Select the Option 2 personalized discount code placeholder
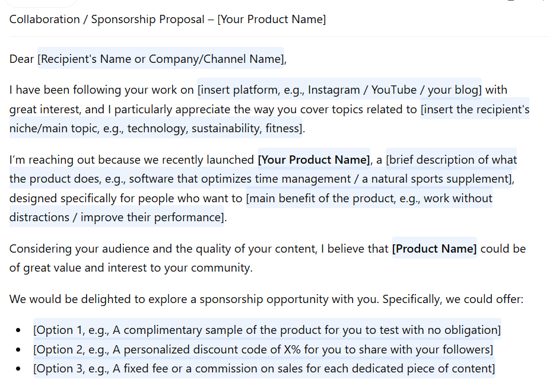 click(x=263, y=349)
